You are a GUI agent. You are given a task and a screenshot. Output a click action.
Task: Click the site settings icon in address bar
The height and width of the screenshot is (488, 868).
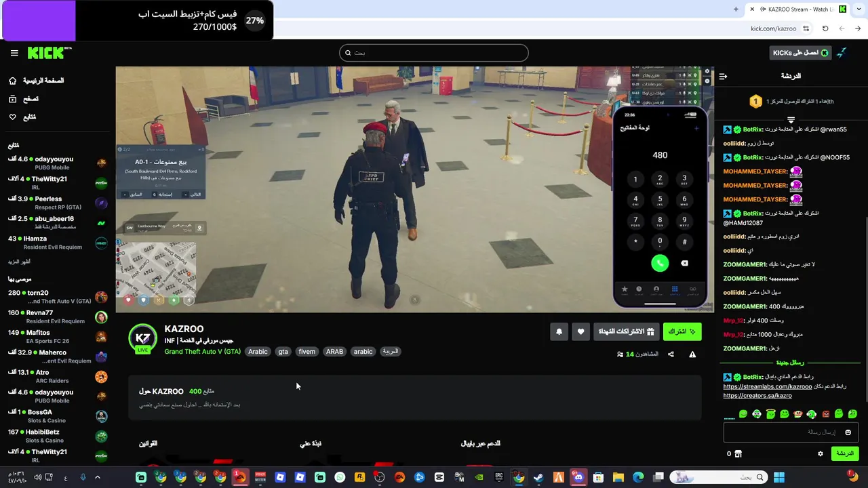[806, 28]
